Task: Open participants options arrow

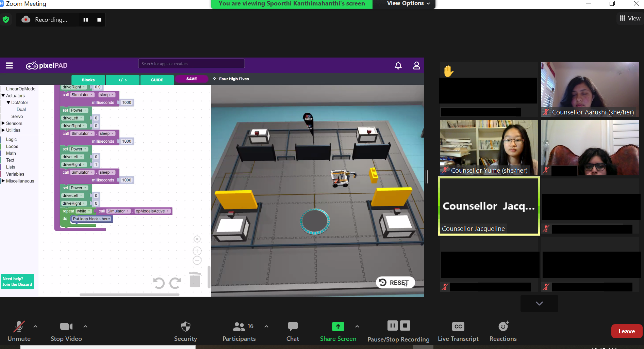Action: [266, 327]
